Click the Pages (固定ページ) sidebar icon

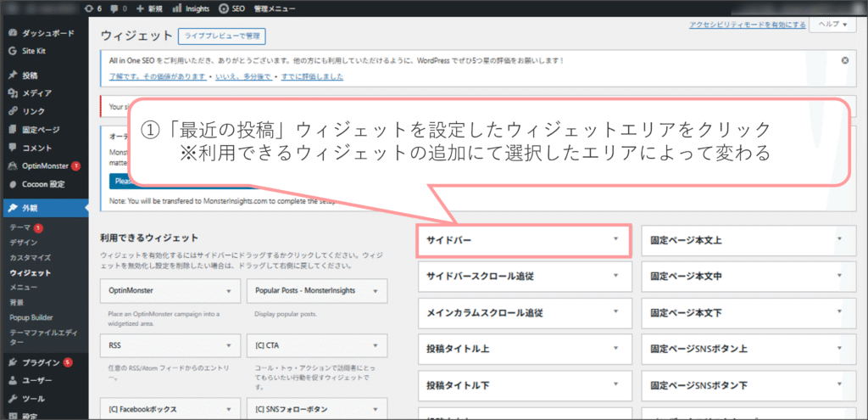point(13,130)
